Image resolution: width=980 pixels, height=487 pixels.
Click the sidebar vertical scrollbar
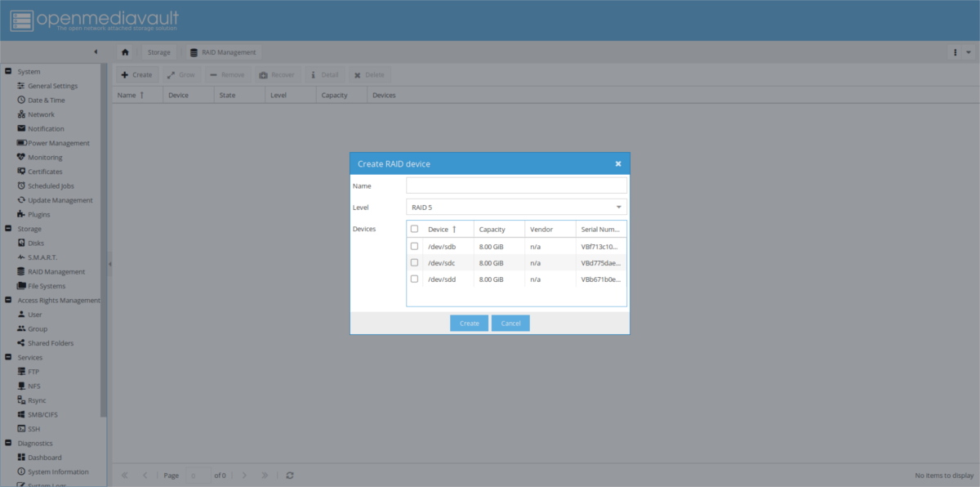(x=104, y=241)
